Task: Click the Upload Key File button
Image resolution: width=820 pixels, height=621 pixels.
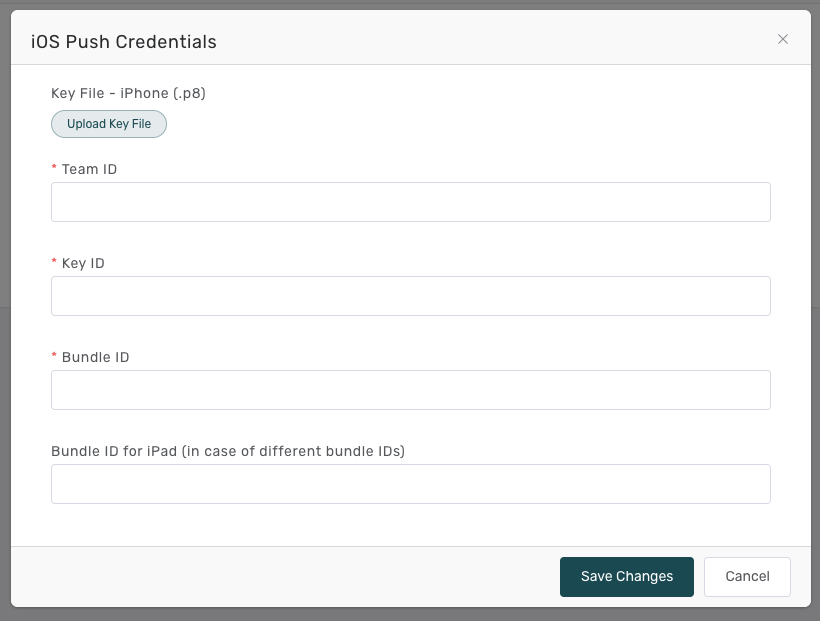Action: tap(109, 124)
